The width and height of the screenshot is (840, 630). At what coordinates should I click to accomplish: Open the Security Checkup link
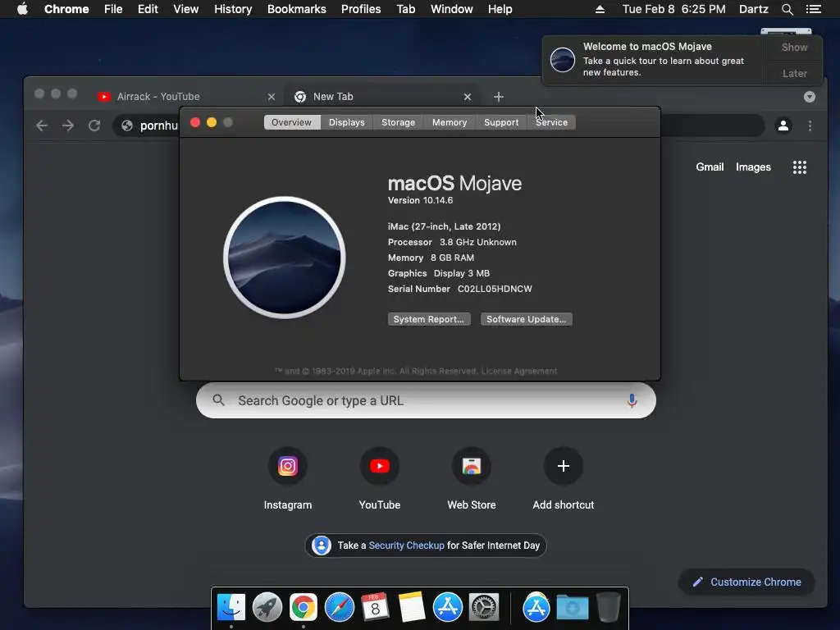click(406, 546)
